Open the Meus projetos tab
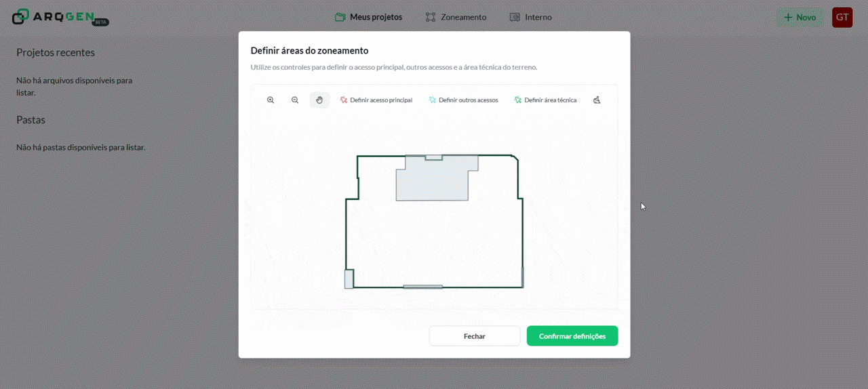 click(x=369, y=17)
